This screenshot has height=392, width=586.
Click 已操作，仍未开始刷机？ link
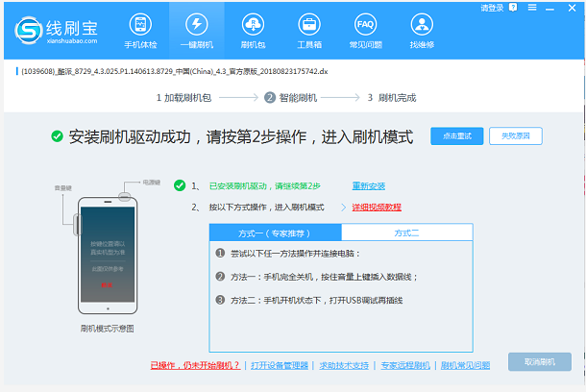pos(195,365)
